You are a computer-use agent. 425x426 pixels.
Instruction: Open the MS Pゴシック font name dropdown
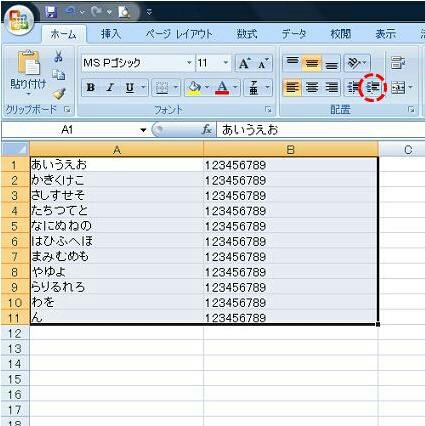coord(189,63)
